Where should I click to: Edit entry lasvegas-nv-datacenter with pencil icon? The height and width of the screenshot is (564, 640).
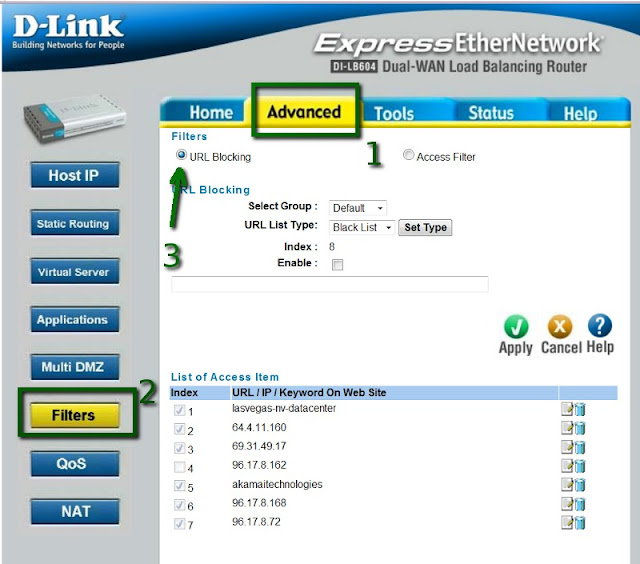pyautogui.click(x=567, y=409)
